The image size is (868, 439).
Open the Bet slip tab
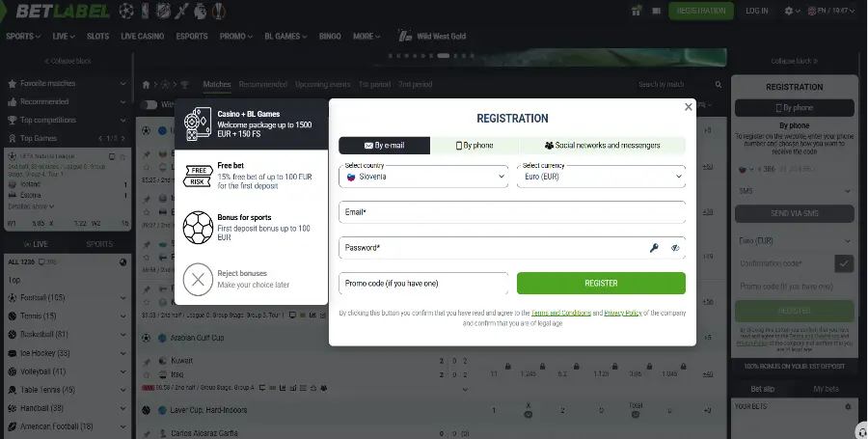click(762, 389)
